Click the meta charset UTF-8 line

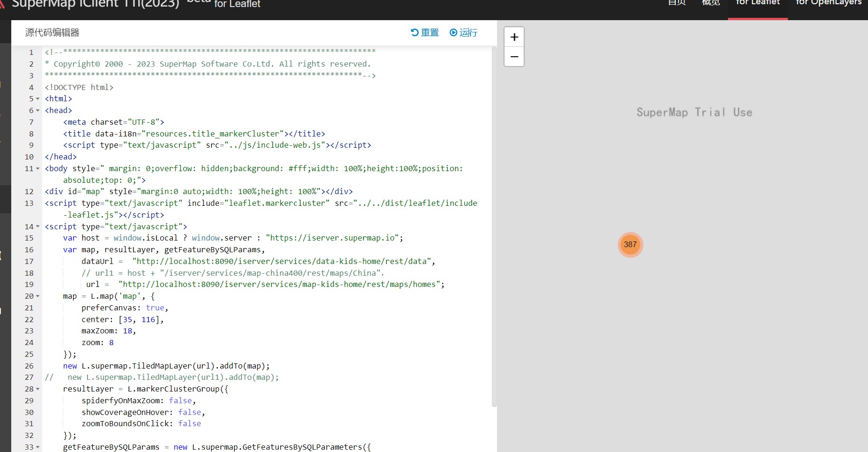[x=114, y=122]
